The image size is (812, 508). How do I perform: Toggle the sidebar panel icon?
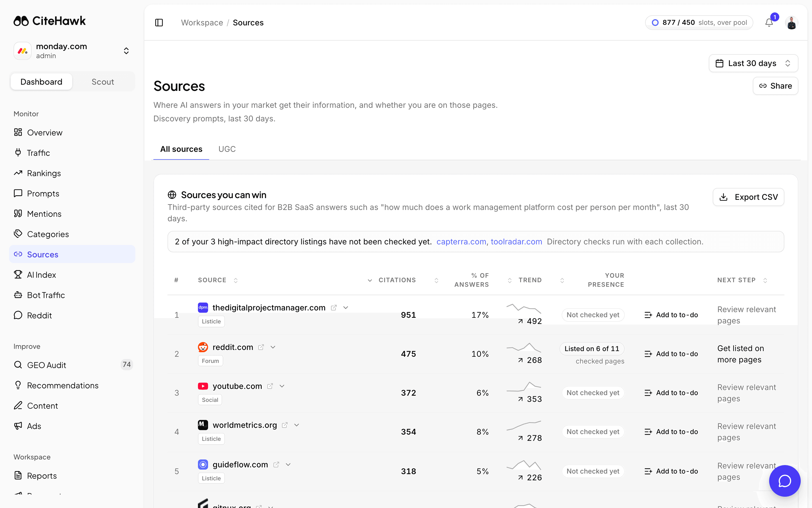159,23
